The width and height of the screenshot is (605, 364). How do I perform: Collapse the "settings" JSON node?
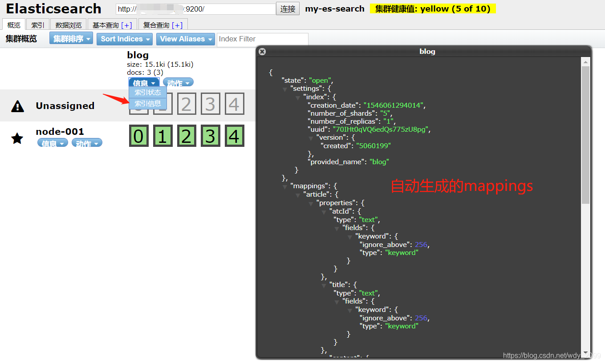click(285, 89)
